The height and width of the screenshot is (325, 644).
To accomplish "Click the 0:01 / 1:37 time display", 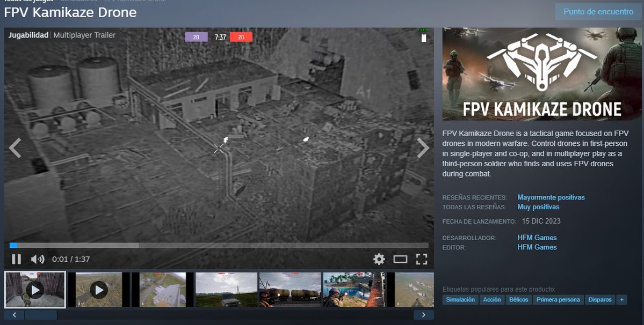I will [71, 259].
